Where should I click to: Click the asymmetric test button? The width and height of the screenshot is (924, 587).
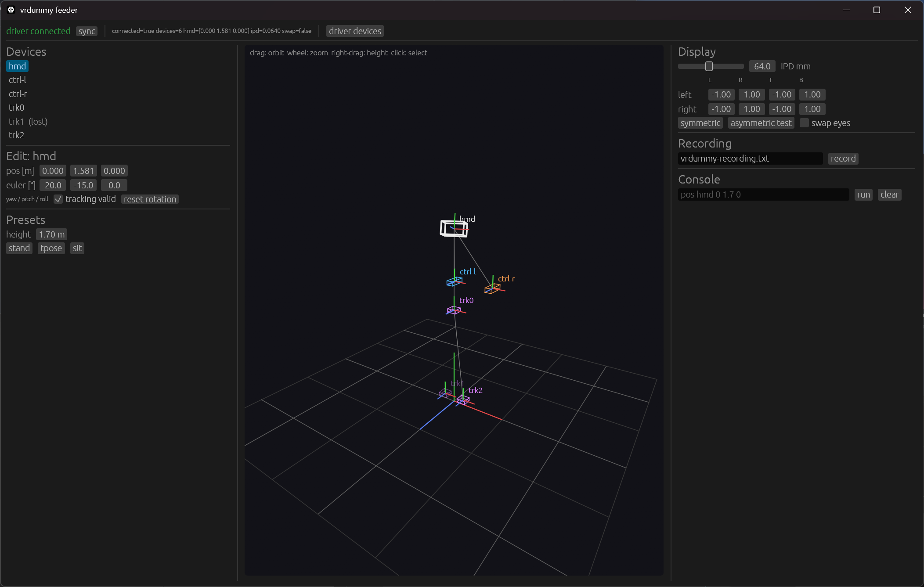coord(761,123)
